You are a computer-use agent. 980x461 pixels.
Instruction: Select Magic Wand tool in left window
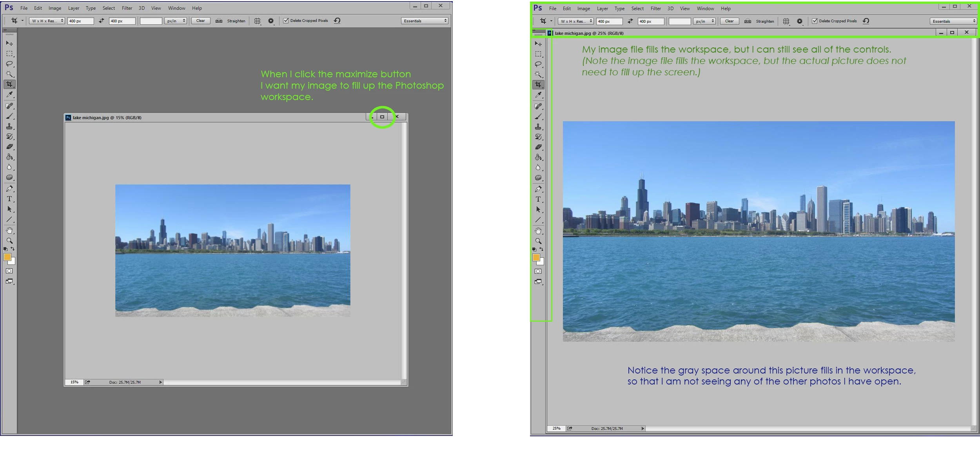[9, 74]
